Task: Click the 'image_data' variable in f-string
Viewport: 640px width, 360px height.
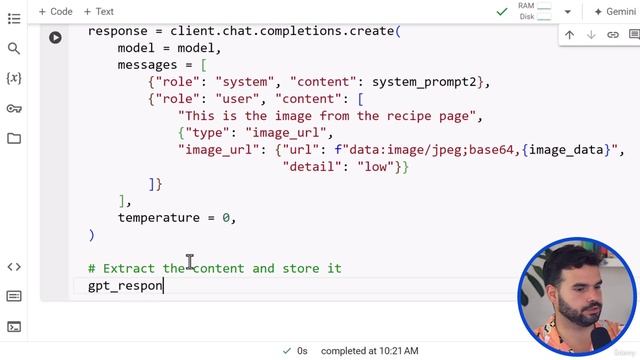Action: pyautogui.click(x=566, y=150)
